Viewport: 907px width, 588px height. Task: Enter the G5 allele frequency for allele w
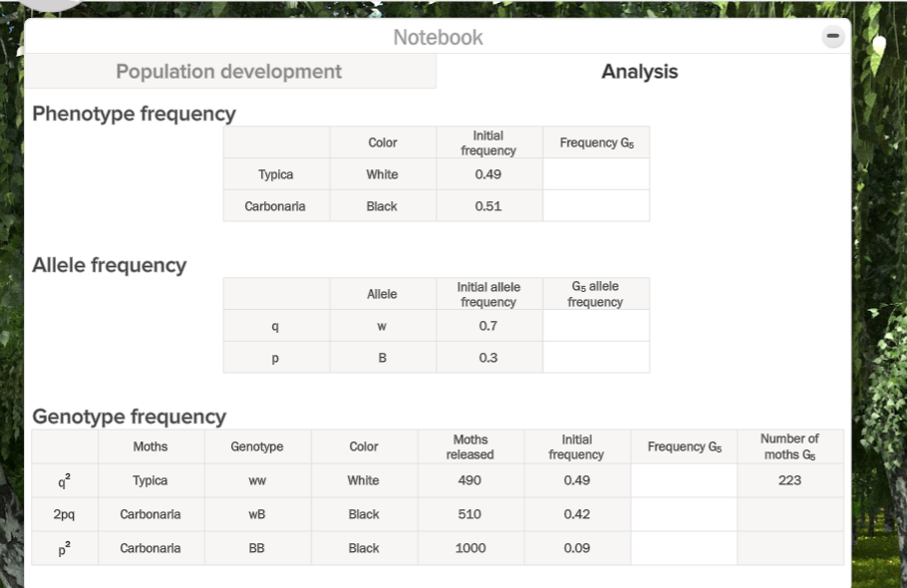pos(596,325)
